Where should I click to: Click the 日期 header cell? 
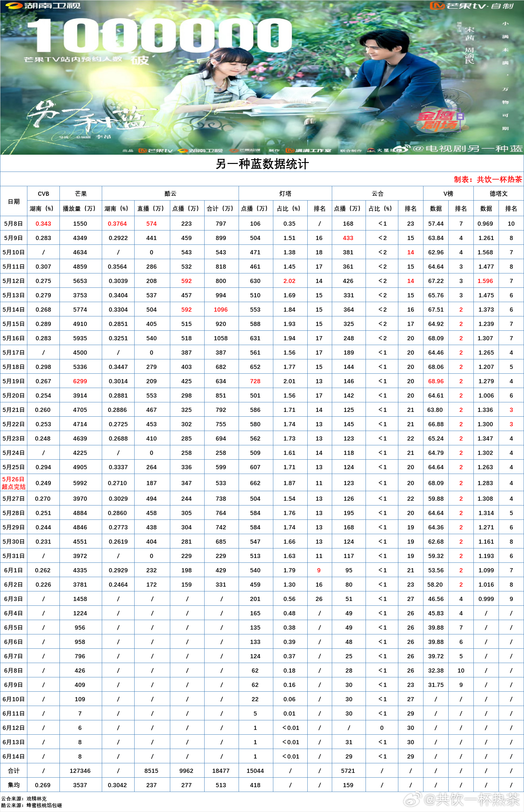tap(14, 201)
